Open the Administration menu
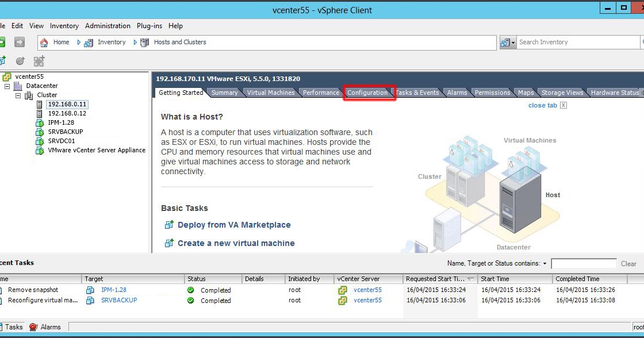 pos(108,26)
